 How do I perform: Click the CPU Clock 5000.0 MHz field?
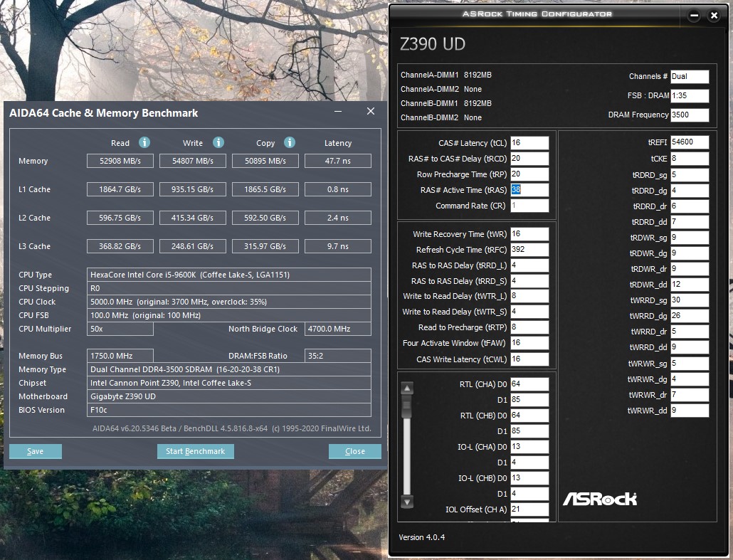229,302
